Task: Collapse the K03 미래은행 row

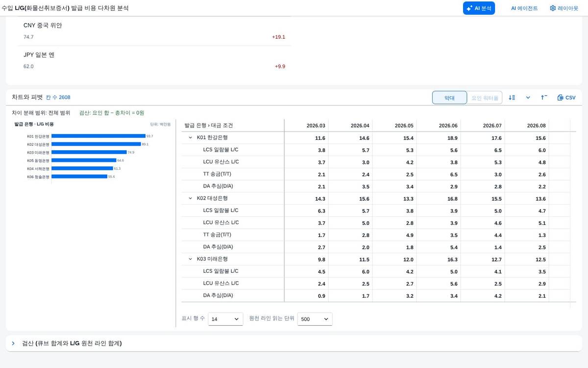Action: point(190,259)
